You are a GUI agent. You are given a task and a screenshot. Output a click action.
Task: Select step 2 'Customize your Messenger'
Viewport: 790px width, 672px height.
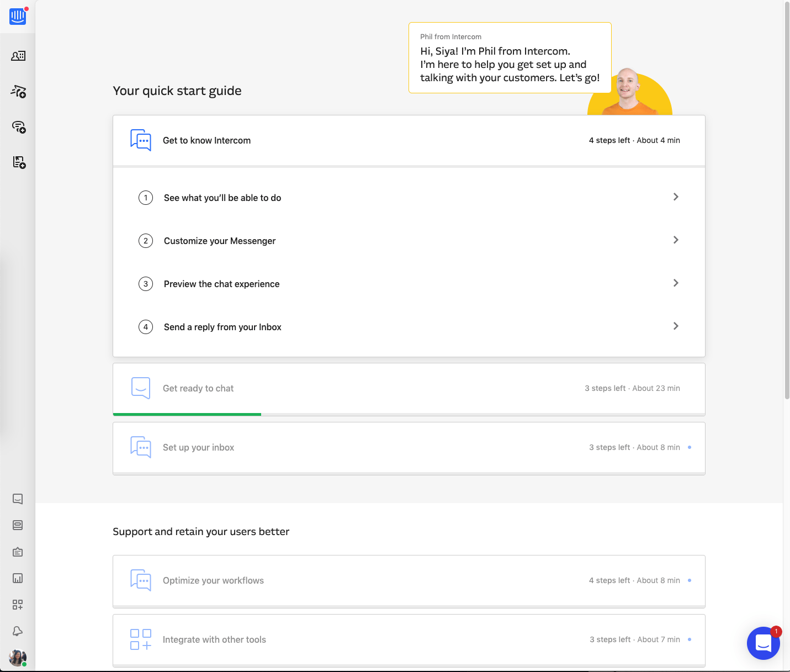tap(220, 241)
